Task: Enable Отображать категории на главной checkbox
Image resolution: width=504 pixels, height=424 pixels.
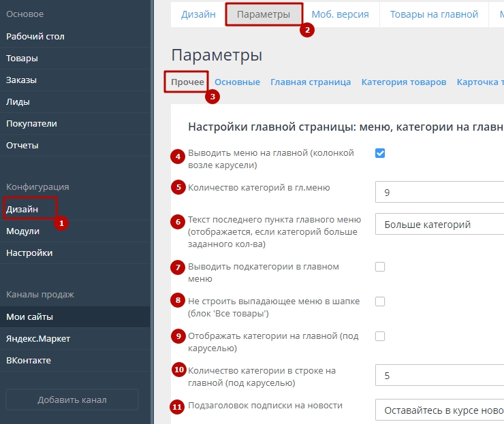Action: click(380, 336)
